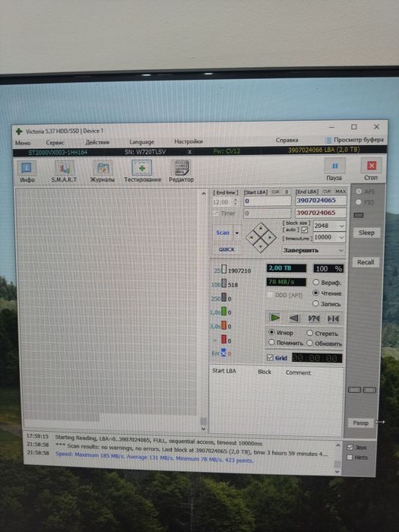Click the red slow block indicator
Screen dimensions: 399x532
224,339
